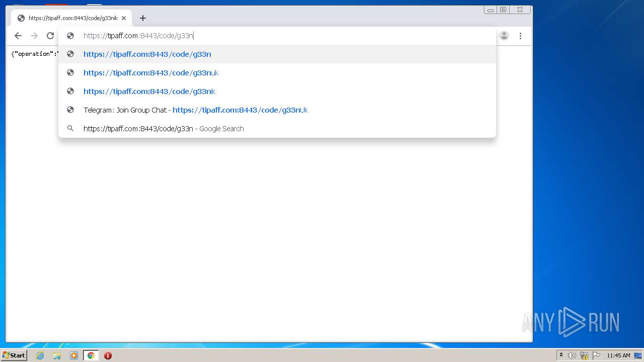Switch to Chrome taskbar button
Viewport: 644px width, 362px height.
(91, 355)
